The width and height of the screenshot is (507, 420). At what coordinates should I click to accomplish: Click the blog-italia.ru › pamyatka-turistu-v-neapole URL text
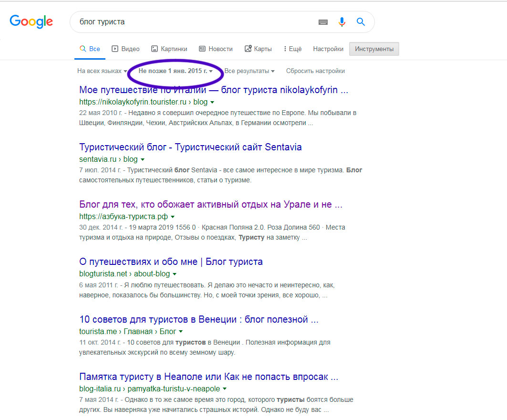(149, 388)
